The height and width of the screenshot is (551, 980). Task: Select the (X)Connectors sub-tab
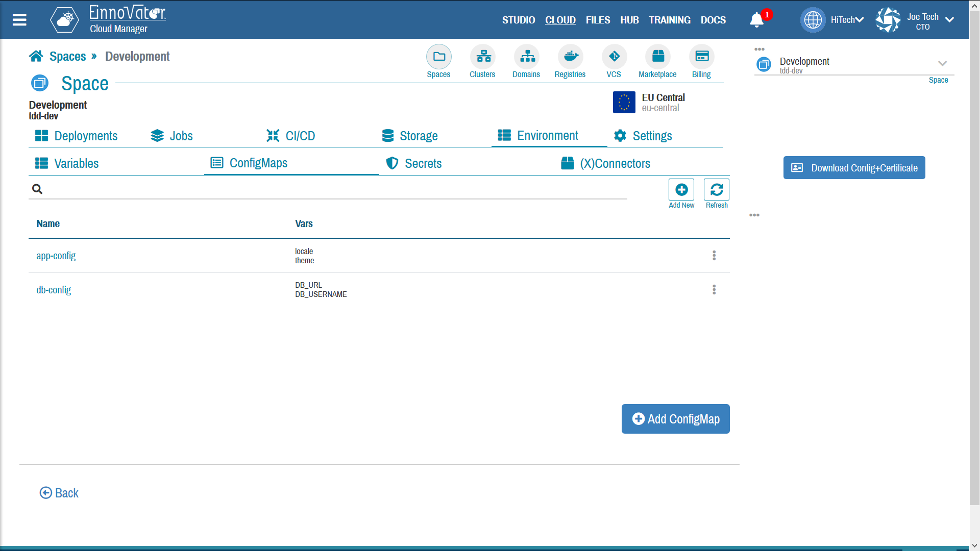[605, 163]
